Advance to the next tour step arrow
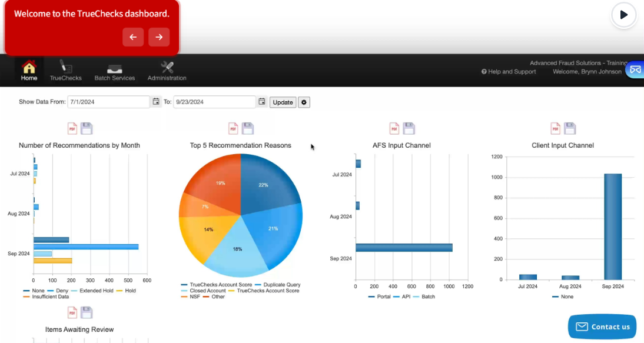Viewport: 644px width, 343px height. pyautogui.click(x=159, y=37)
